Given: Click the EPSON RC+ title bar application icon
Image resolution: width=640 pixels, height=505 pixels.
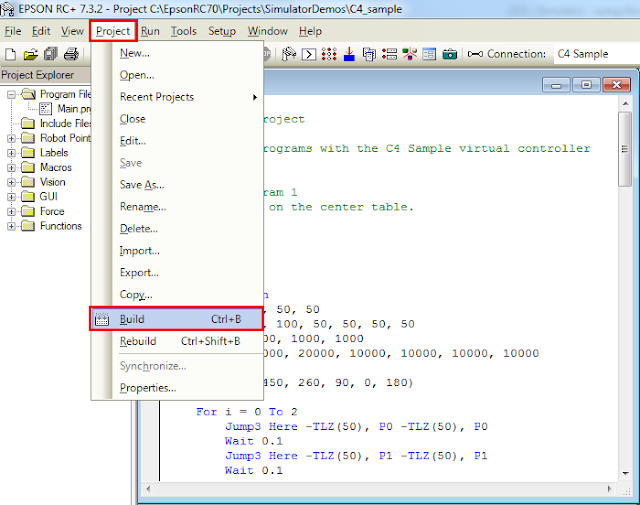Looking at the screenshot, I should click(7, 9).
